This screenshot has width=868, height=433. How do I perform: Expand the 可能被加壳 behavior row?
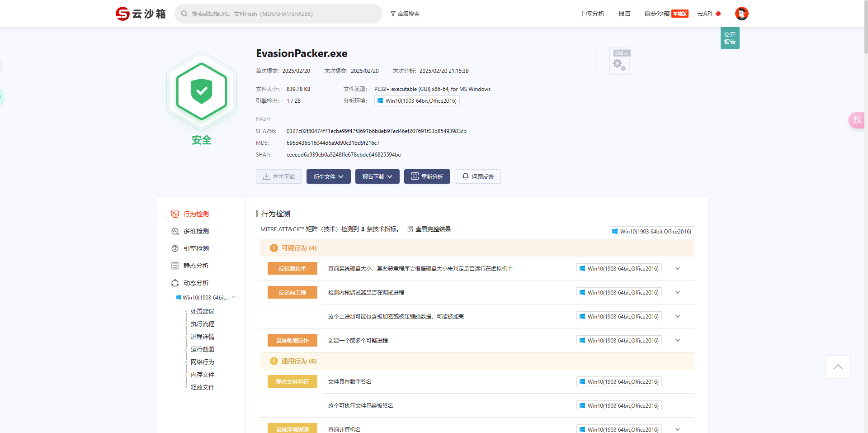click(678, 316)
